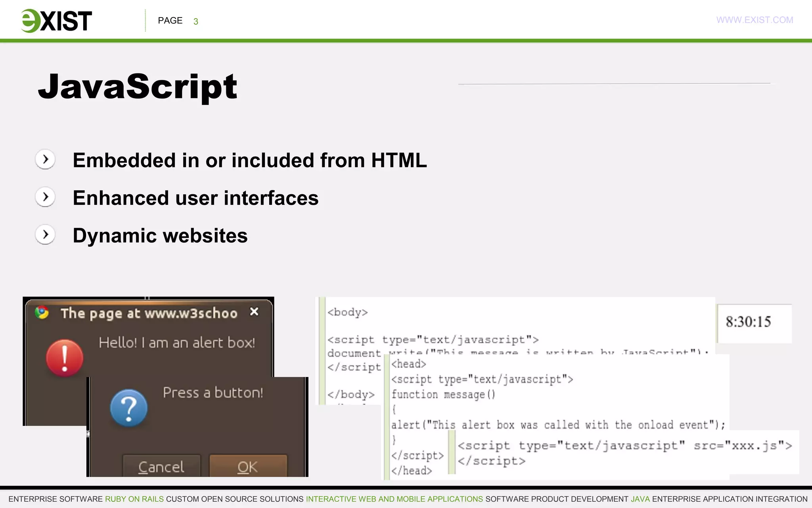Viewport: 812px width, 508px height.
Task: Click the closing </body> tag line
Action: 351,394
